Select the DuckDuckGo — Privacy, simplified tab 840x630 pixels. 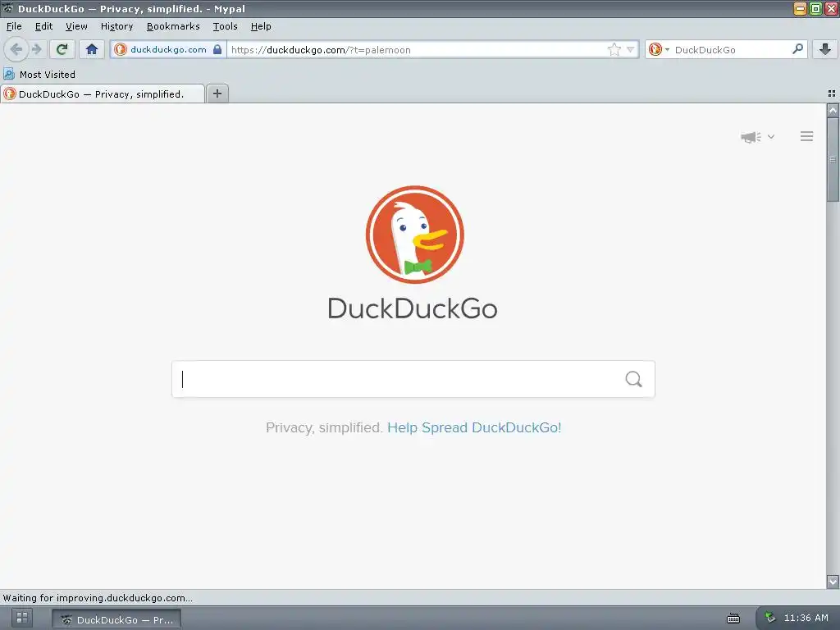[102, 94]
